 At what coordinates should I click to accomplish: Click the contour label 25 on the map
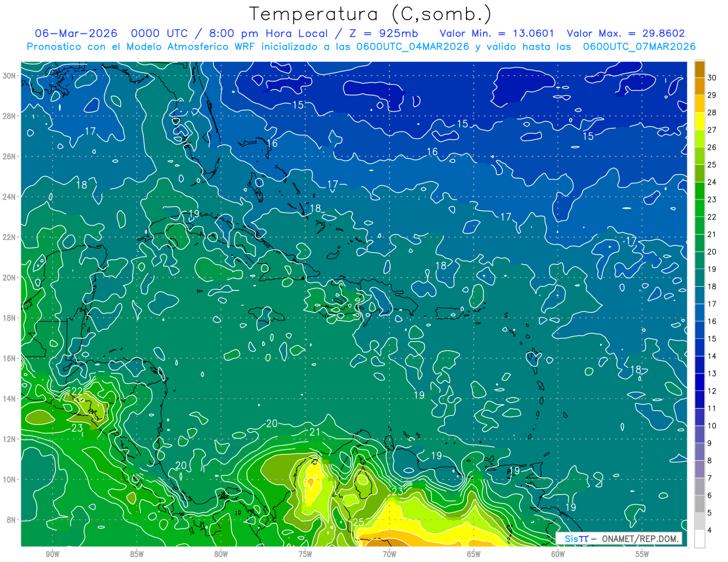pos(358,522)
